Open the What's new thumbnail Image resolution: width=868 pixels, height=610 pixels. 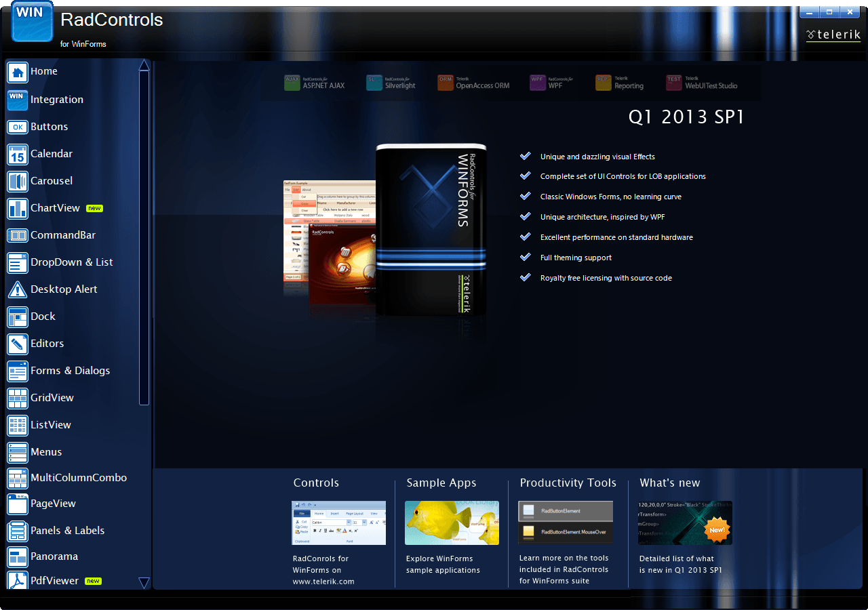tap(685, 523)
